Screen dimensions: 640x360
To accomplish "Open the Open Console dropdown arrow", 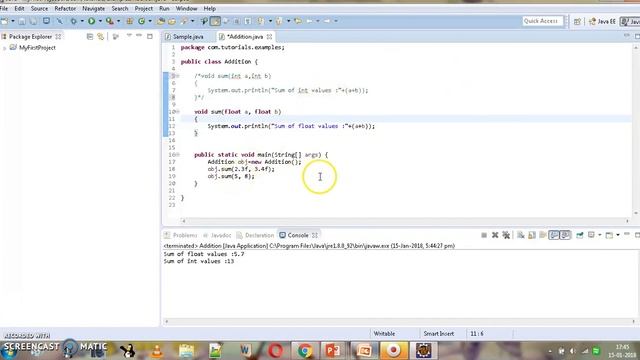I will (x=618, y=235).
